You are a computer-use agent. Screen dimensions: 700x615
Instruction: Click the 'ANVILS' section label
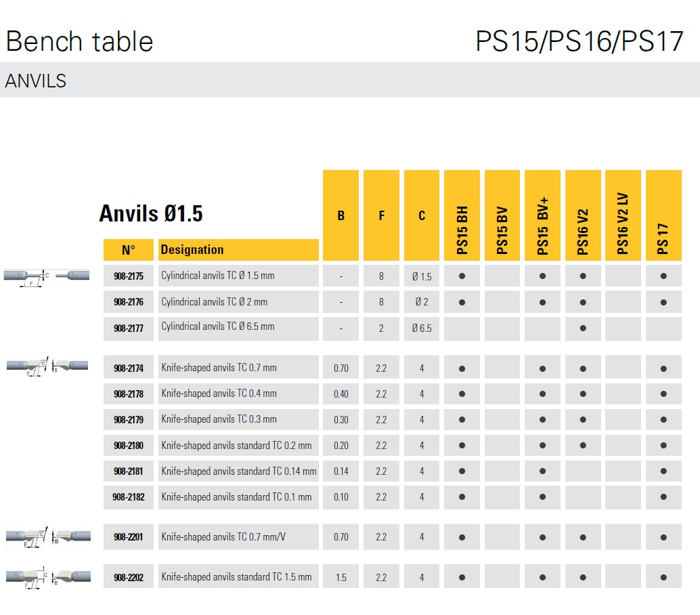(x=36, y=81)
